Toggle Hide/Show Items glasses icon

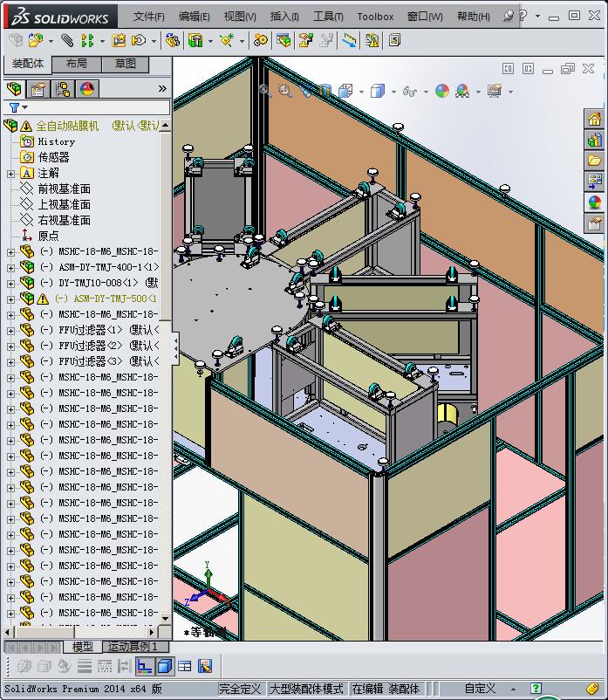[x=409, y=92]
